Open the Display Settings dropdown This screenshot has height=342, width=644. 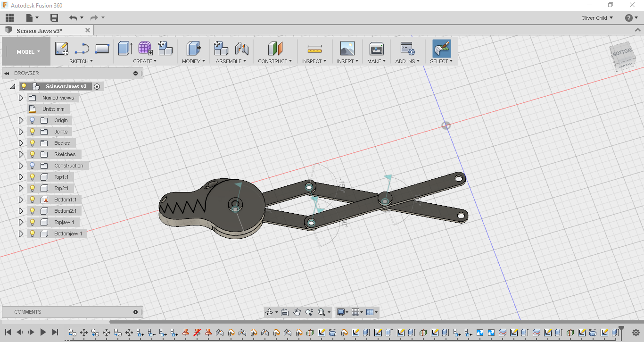342,312
